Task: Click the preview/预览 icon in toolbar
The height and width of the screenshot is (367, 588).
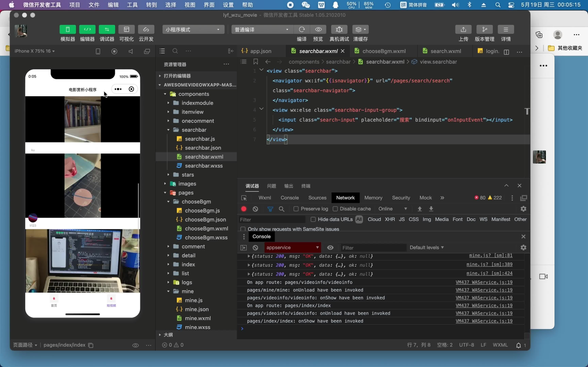Action: pos(318,29)
